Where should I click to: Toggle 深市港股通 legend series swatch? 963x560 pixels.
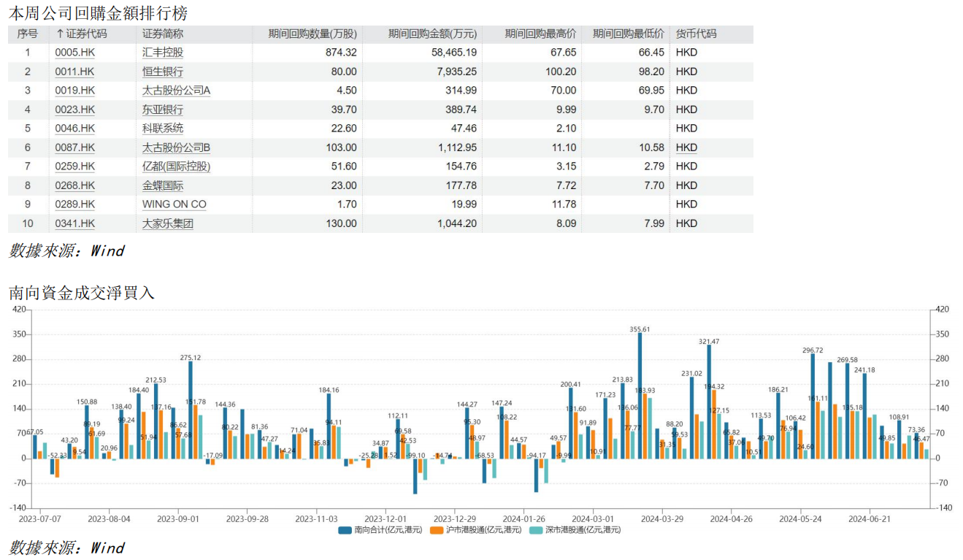(x=537, y=529)
